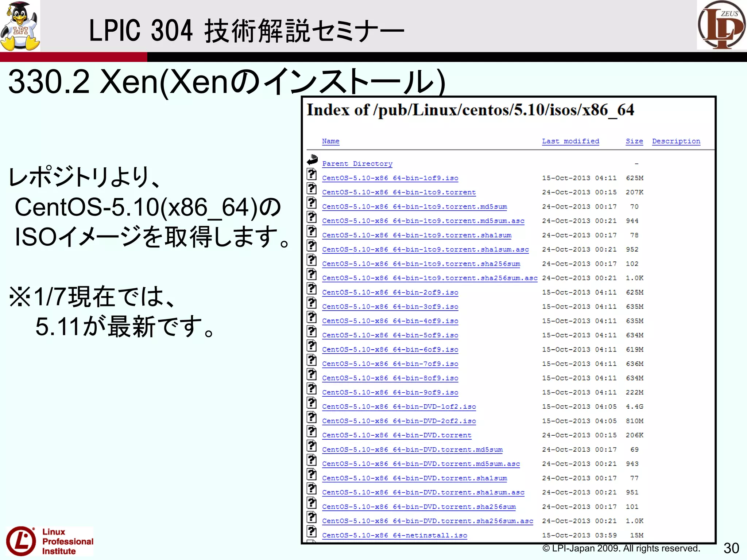Image resolution: width=747 pixels, height=560 pixels.
Task: Open the bin-DVD.torrent.sha256sum.asc link
Action: [427, 521]
